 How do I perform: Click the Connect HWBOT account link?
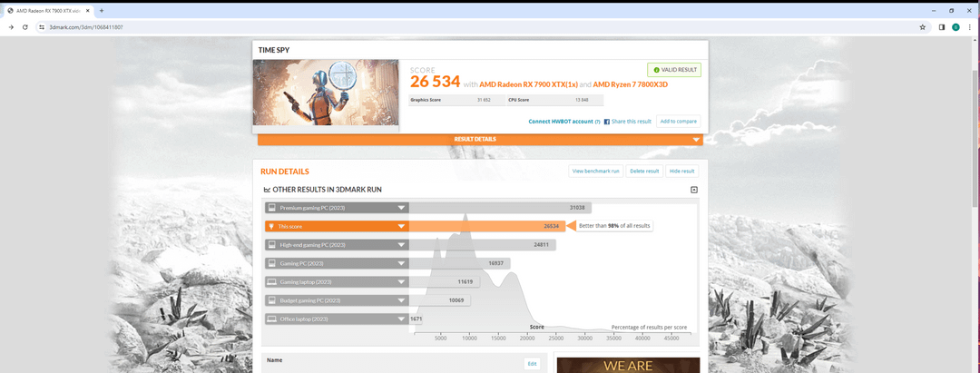tap(561, 122)
